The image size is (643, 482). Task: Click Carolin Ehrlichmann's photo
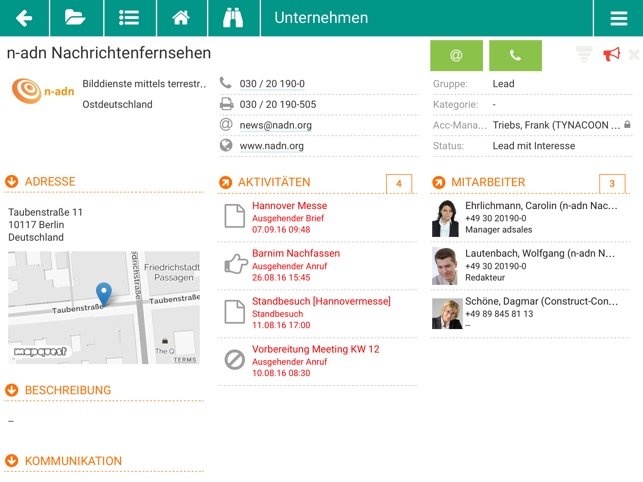(x=445, y=218)
